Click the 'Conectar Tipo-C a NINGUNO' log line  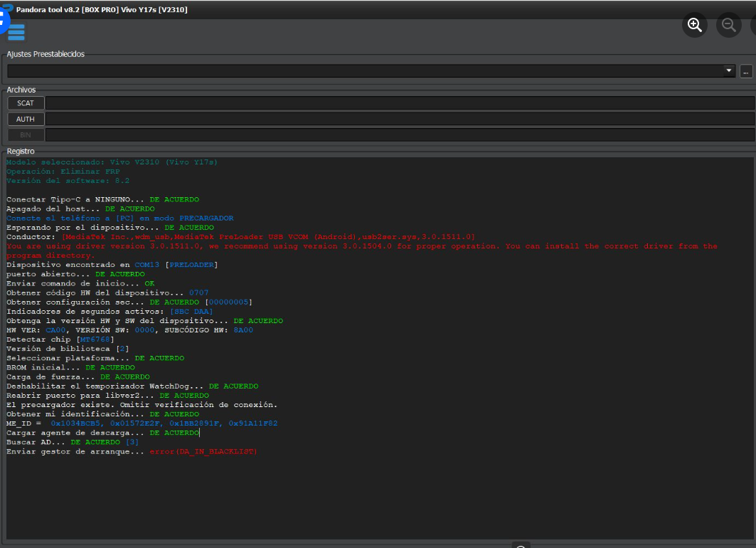pos(102,199)
